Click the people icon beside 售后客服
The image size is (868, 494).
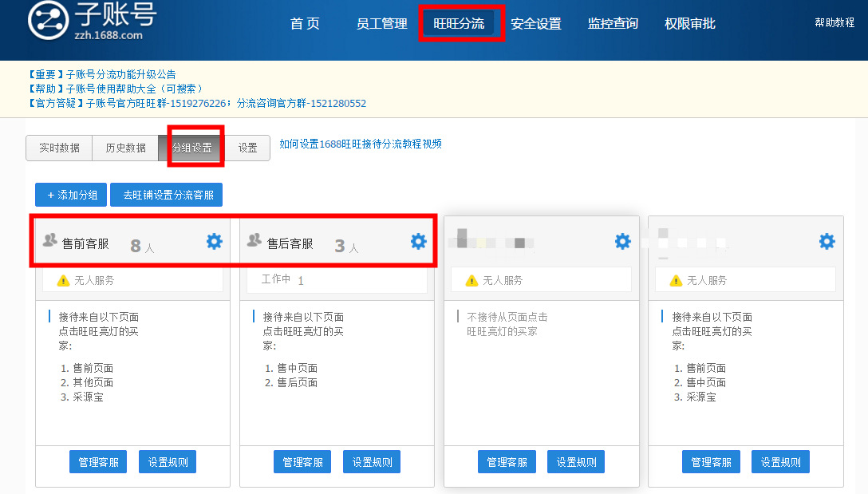[x=254, y=240]
